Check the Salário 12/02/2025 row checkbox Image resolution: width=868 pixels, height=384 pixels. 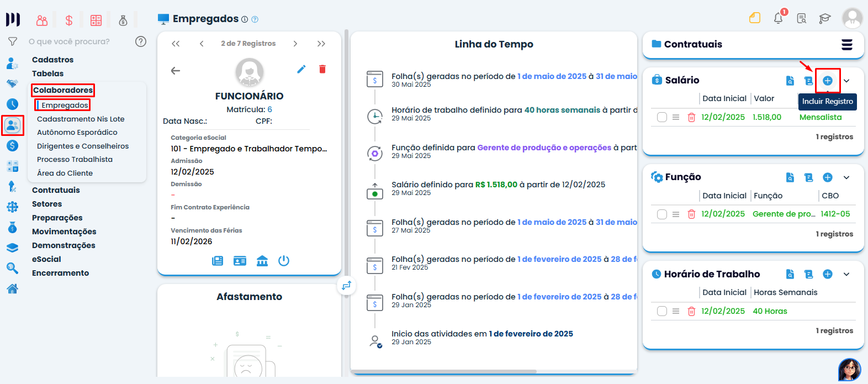pos(662,117)
